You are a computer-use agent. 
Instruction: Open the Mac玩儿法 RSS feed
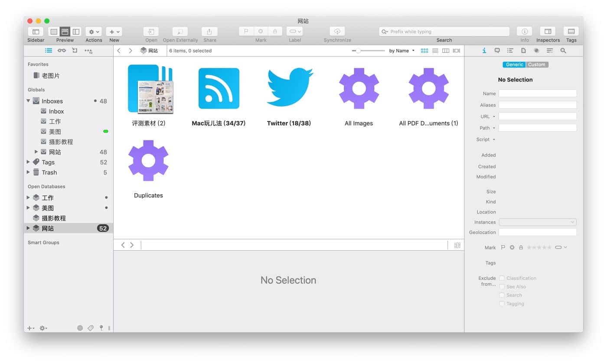click(219, 88)
